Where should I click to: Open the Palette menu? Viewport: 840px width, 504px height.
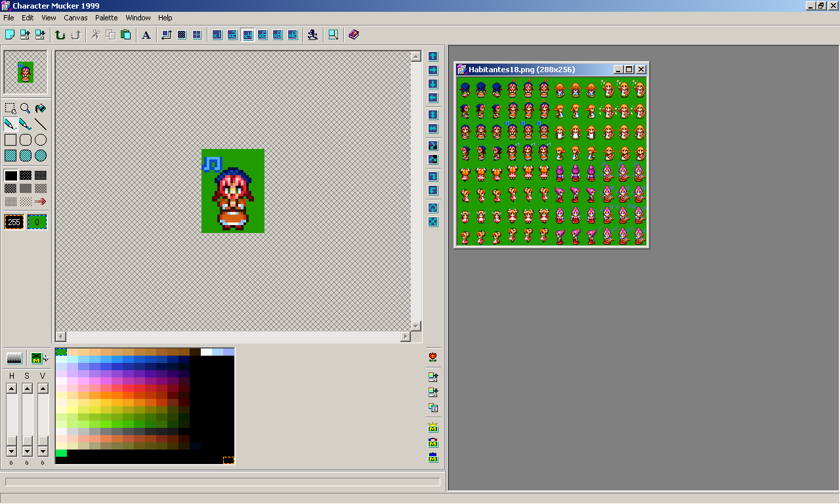pyautogui.click(x=106, y=18)
